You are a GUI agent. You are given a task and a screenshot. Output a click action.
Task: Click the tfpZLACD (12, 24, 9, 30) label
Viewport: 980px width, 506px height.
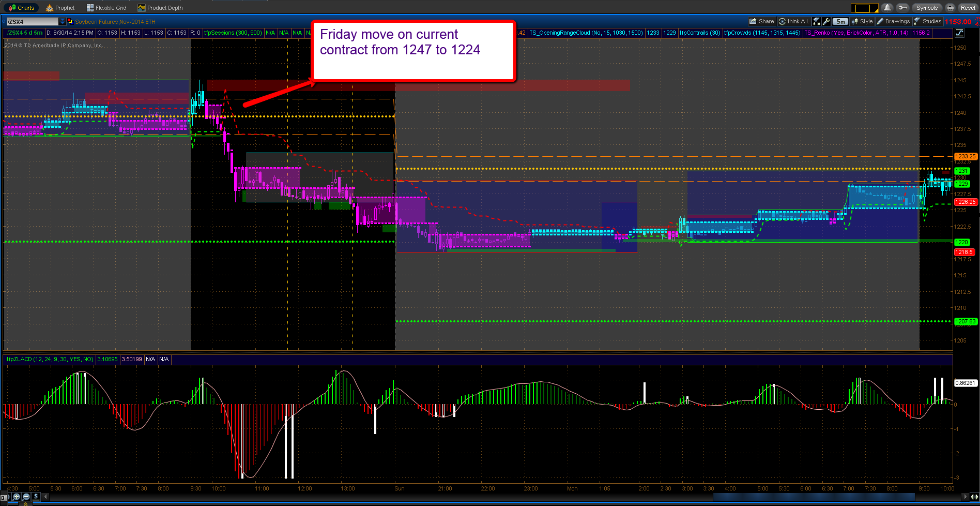(50, 359)
